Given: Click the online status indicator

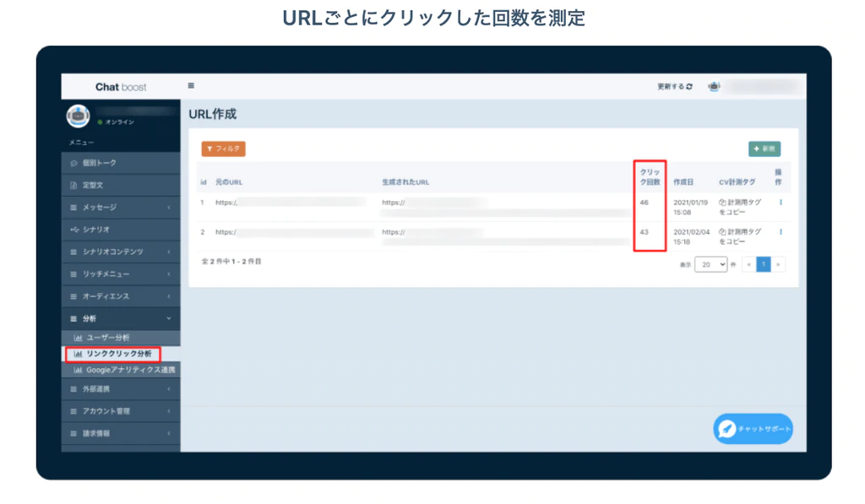Looking at the screenshot, I should pyautogui.click(x=98, y=122).
